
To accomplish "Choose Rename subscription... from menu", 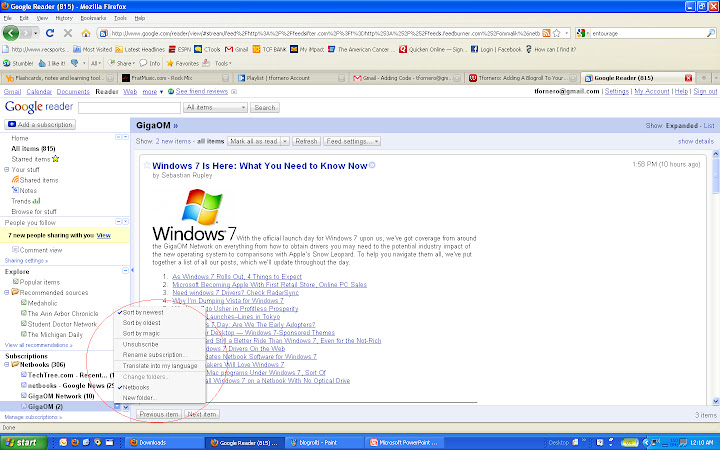I will 155,355.
